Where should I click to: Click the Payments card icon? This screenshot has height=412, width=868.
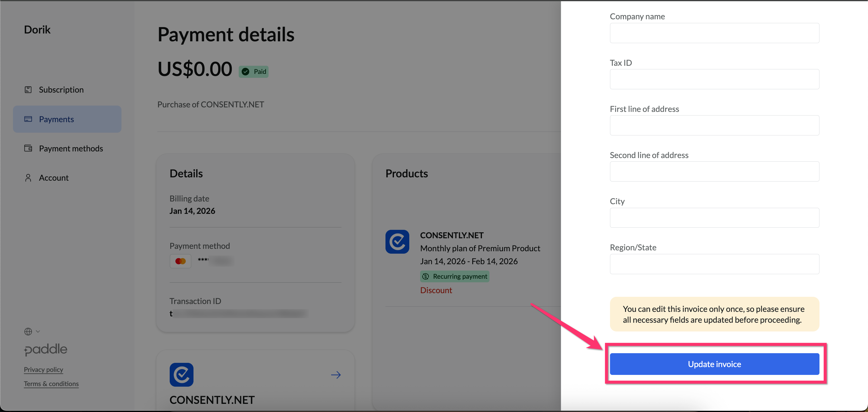click(x=28, y=119)
